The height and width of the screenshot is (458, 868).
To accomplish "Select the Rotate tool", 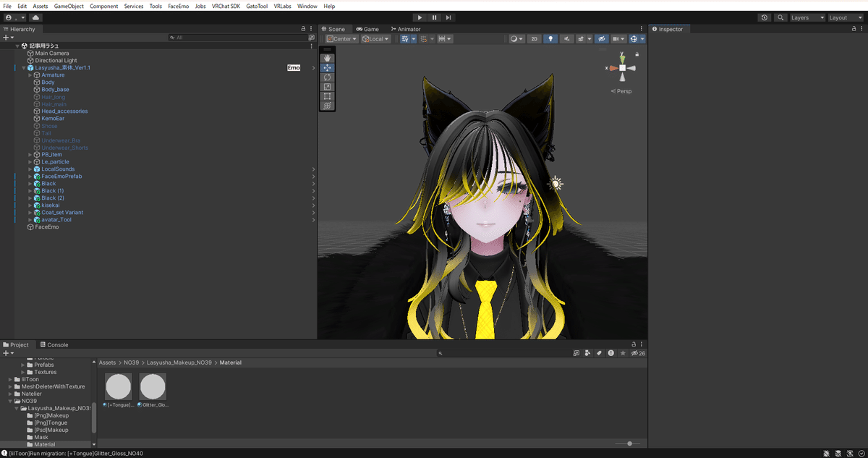I will coord(328,77).
